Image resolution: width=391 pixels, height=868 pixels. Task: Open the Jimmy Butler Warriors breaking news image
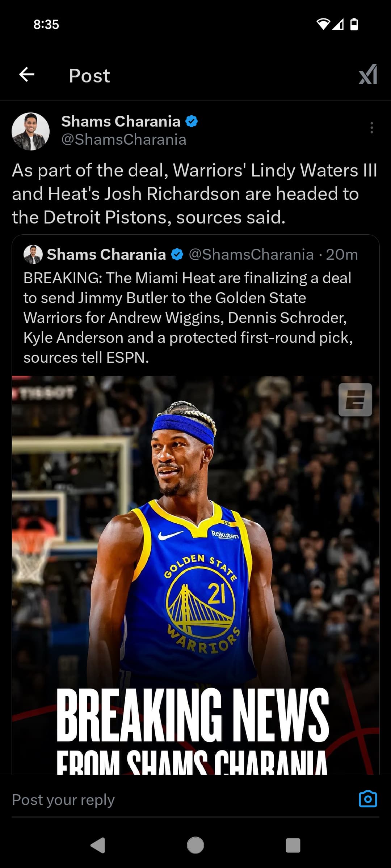point(195,575)
